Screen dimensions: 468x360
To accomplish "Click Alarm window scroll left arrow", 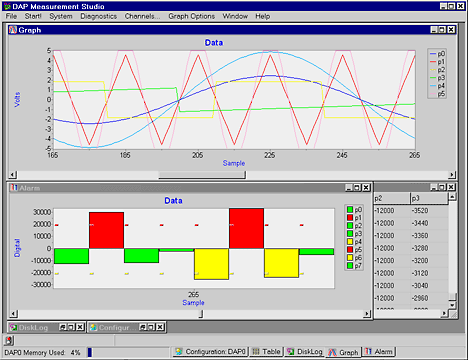I will coord(13,314).
